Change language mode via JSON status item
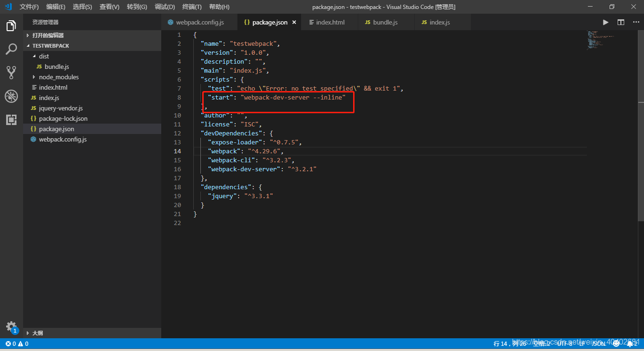 click(x=599, y=344)
